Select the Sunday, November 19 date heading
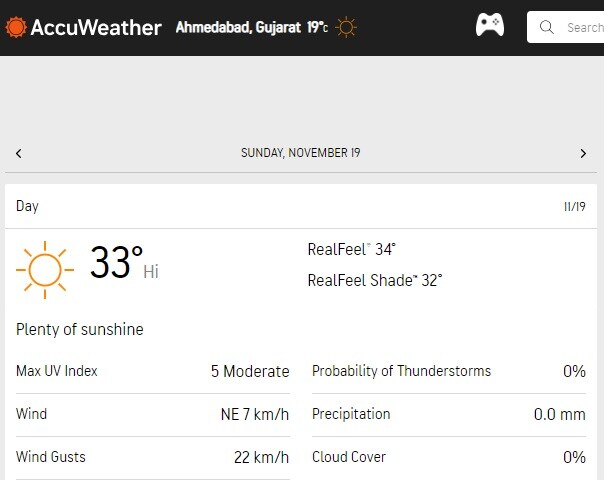The width and height of the screenshot is (604, 480). tap(301, 153)
